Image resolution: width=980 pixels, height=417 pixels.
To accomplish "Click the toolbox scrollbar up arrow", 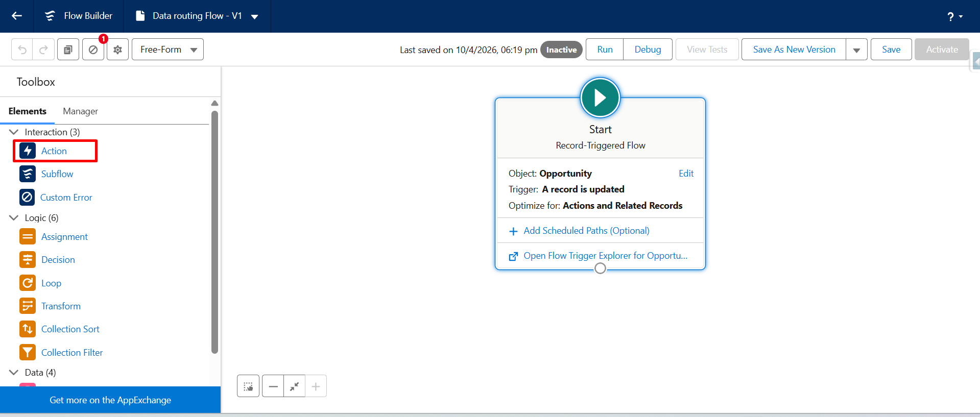I will tap(214, 103).
